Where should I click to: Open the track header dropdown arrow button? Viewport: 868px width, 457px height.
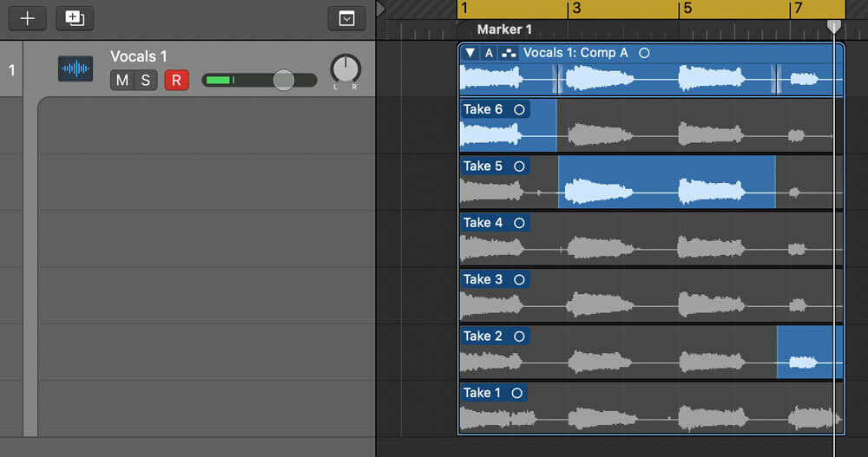[346, 17]
